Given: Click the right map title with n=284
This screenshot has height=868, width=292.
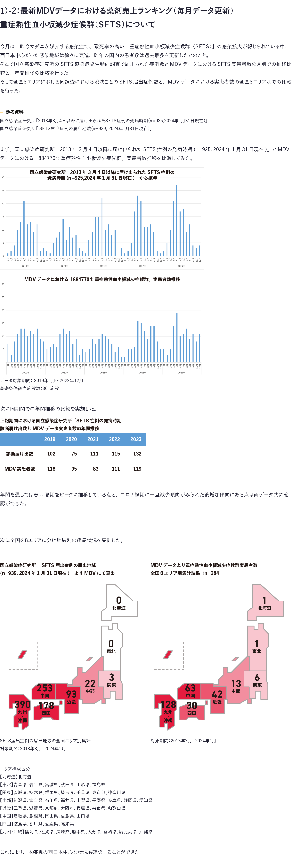Looking at the screenshot, I should click(204, 569).
